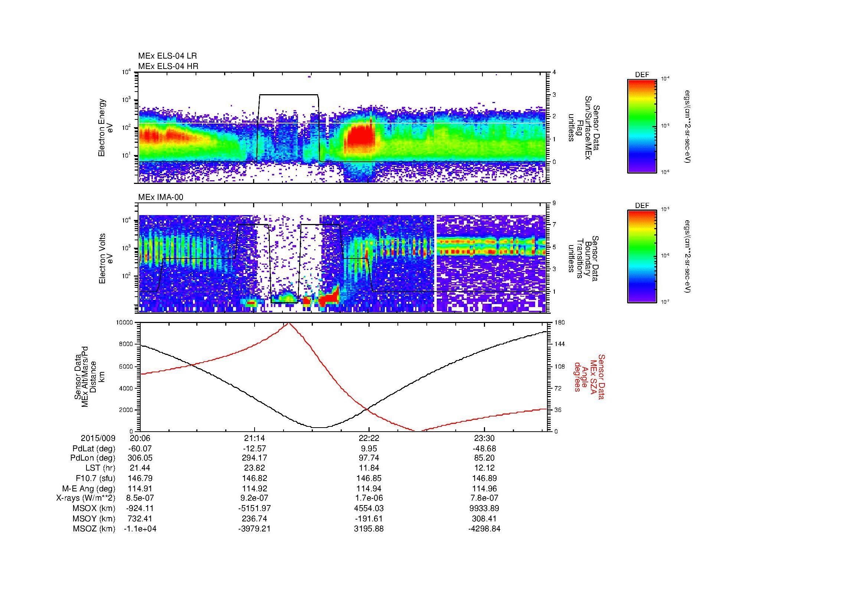The image size is (868, 613).
Task: Click the 'MEx Alt/Mars/Pd Distance km' label
Action: pos(89,377)
